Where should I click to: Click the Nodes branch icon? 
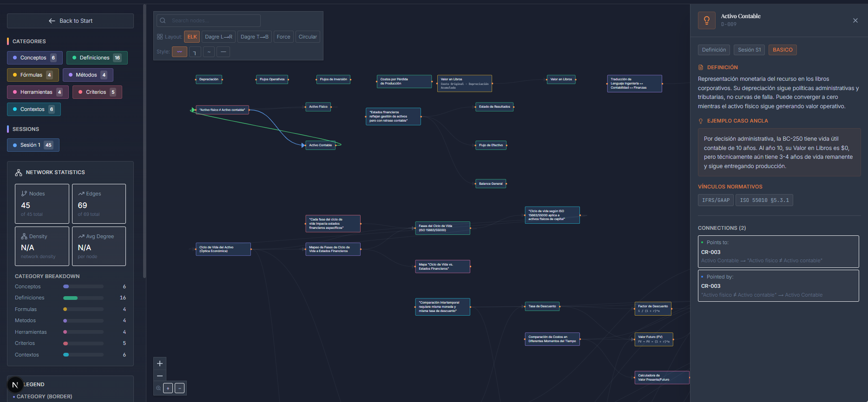(x=24, y=194)
